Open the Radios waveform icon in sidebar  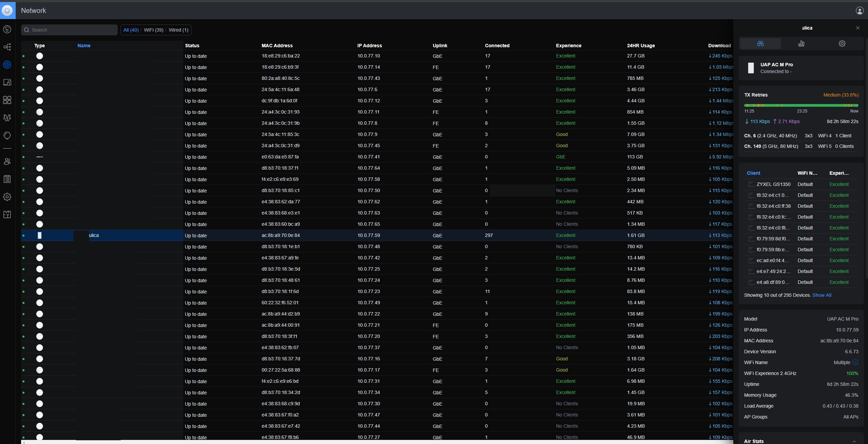pos(7,118)
